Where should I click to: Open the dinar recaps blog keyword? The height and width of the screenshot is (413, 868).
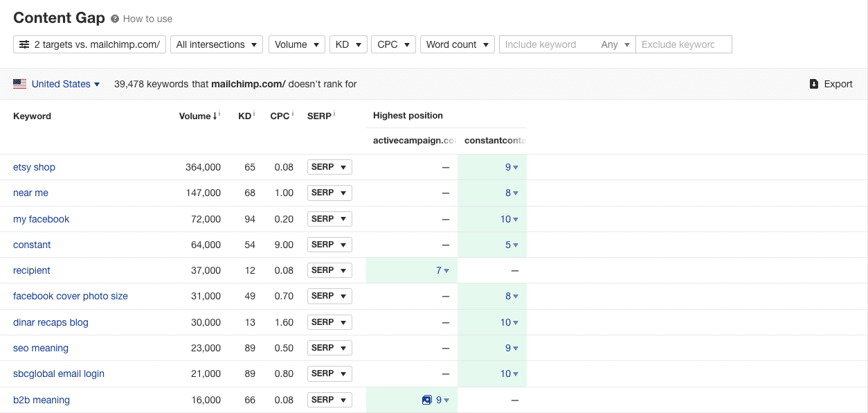(51, 322)
